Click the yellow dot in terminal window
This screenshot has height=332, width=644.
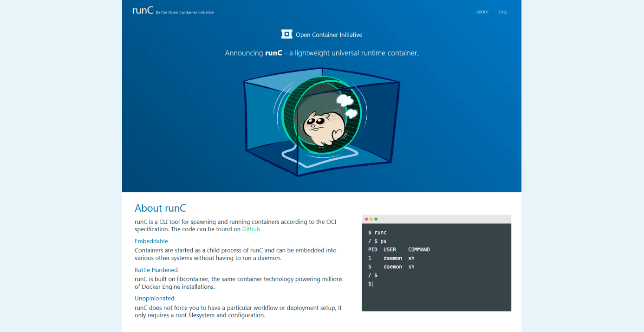click(x=371, y=219)
